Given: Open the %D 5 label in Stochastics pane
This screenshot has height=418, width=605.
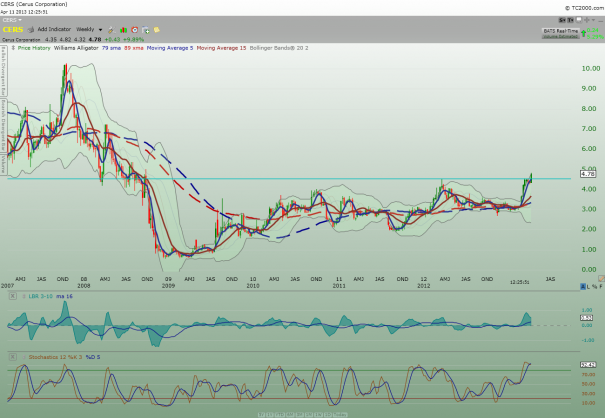Looking at the screenshot, I should [x=93, y=357].
